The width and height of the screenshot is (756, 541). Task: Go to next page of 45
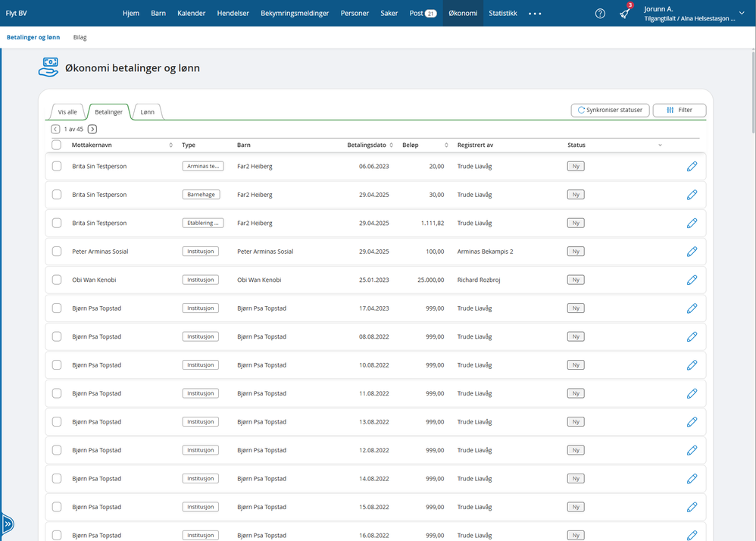92,130
